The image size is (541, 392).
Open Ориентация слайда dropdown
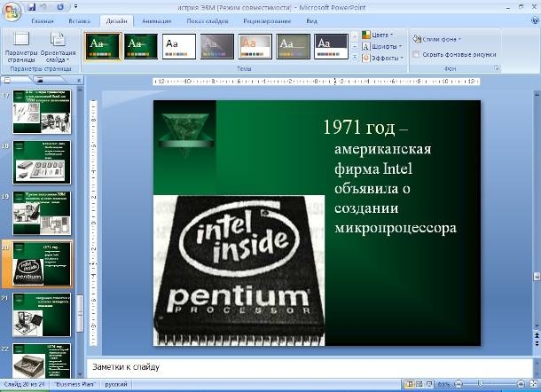point(58,47)
